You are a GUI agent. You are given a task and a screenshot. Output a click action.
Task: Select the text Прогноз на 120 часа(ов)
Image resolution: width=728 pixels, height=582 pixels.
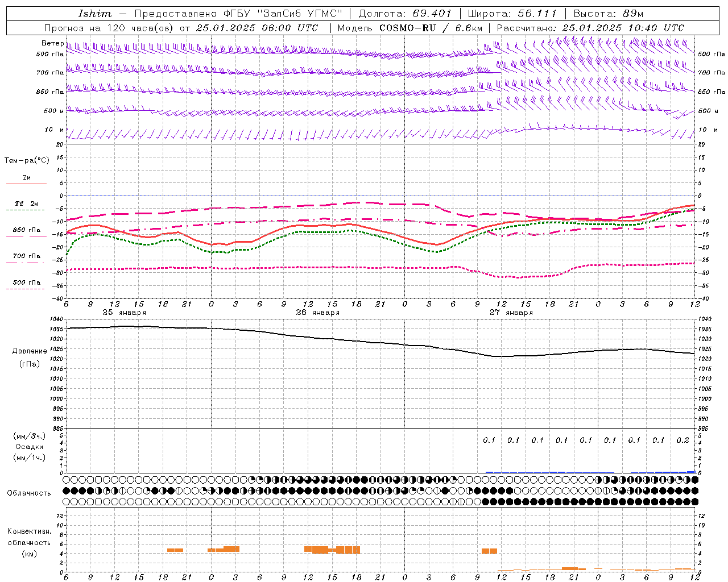click(110, 28)
